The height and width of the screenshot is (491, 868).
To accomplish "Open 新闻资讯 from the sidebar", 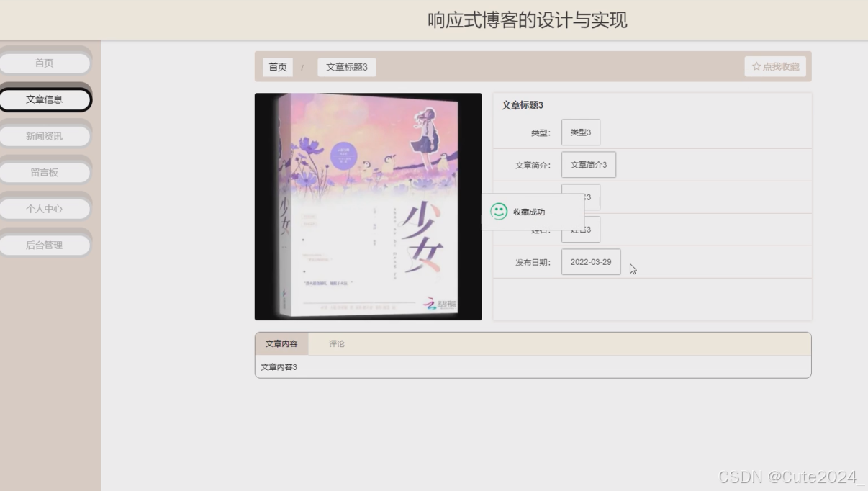I will click(x=45, y=136).
